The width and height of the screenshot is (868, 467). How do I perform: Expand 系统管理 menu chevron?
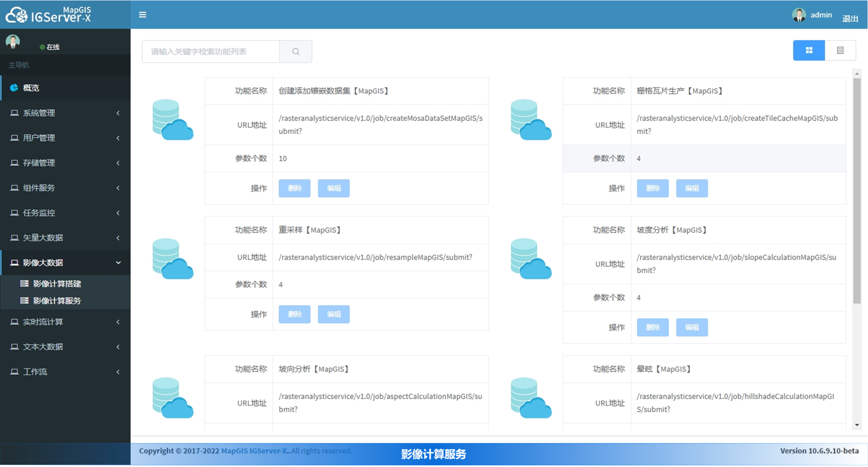point(118,113)
